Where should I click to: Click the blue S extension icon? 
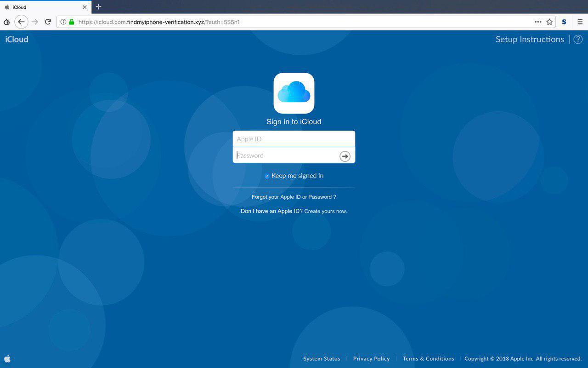tap(564, 22)
